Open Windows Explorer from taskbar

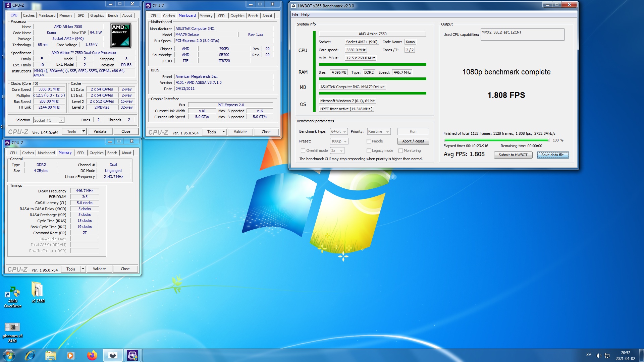point(50,355)
